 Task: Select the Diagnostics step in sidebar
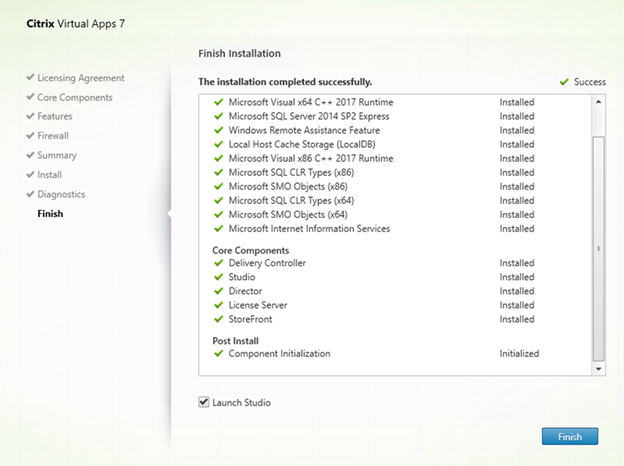coord(61,194)
